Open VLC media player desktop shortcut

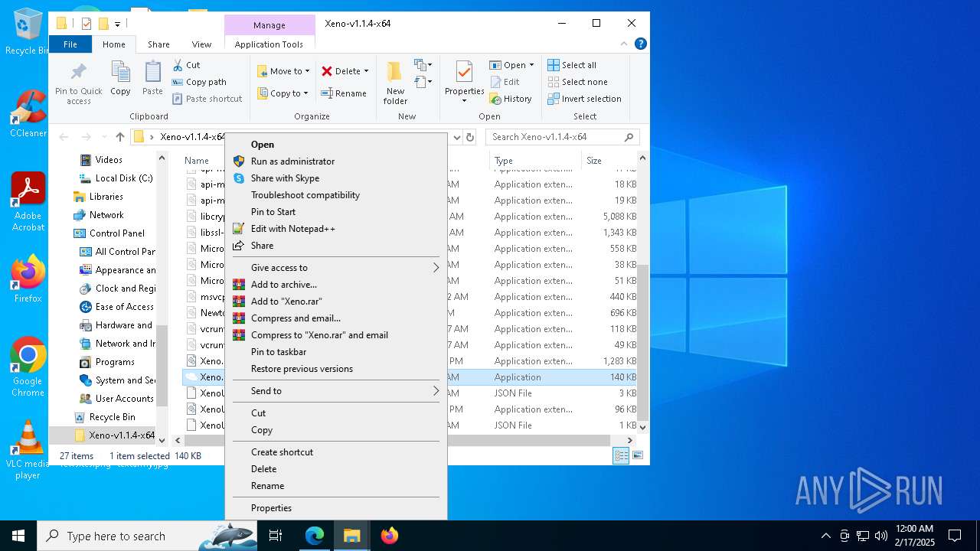28,450
